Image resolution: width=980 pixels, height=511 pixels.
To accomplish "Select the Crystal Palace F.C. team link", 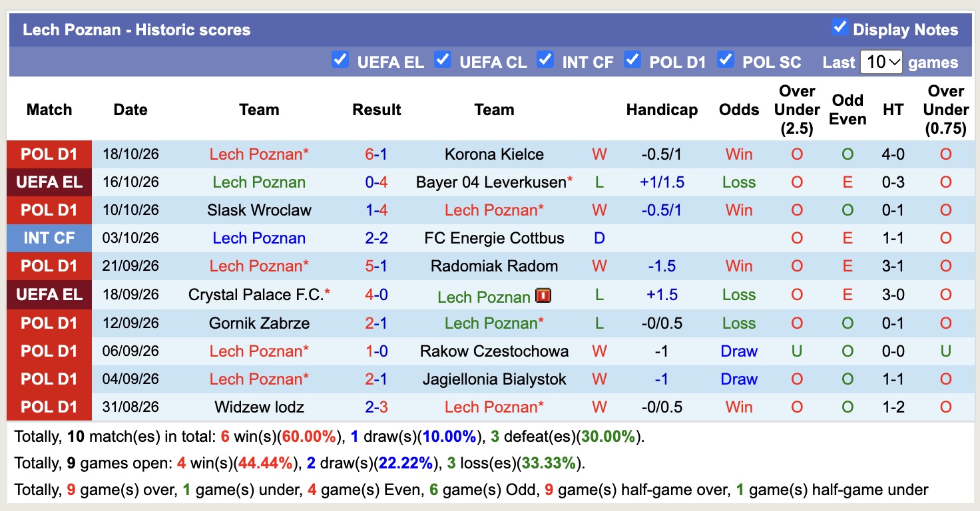I will coord(256,294).
